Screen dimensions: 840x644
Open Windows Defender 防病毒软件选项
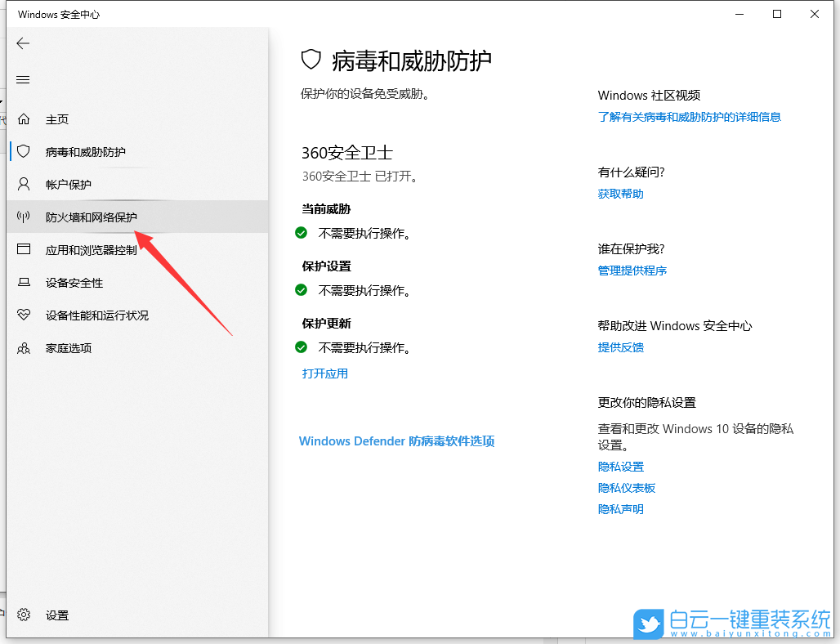click(x=396, y=441)
